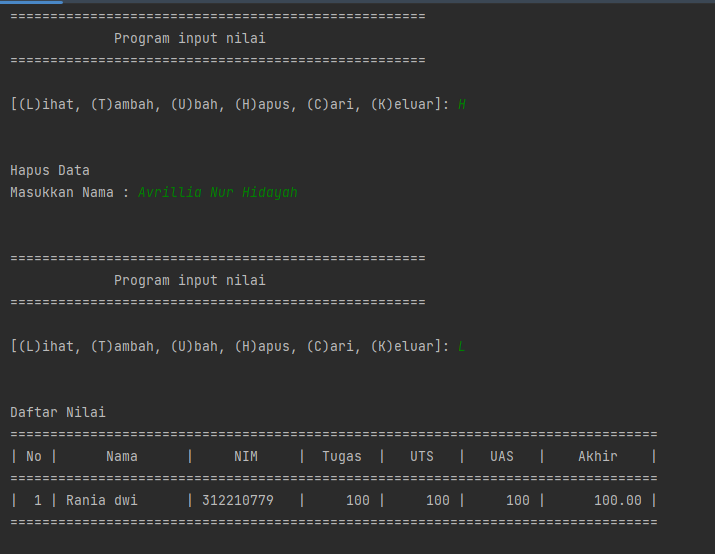Viewport: 715px width, 554px height.
Task: Click the "Tugas" column header
Action: [342, 456]
